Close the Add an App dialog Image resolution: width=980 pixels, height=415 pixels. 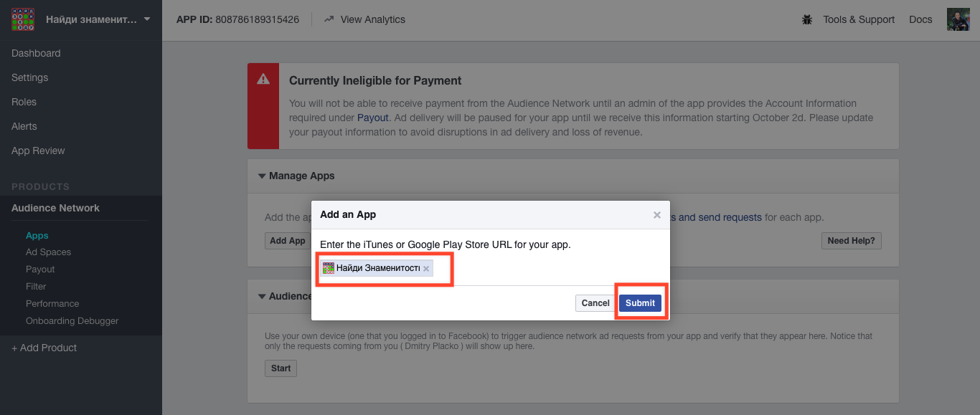point(657,215)
